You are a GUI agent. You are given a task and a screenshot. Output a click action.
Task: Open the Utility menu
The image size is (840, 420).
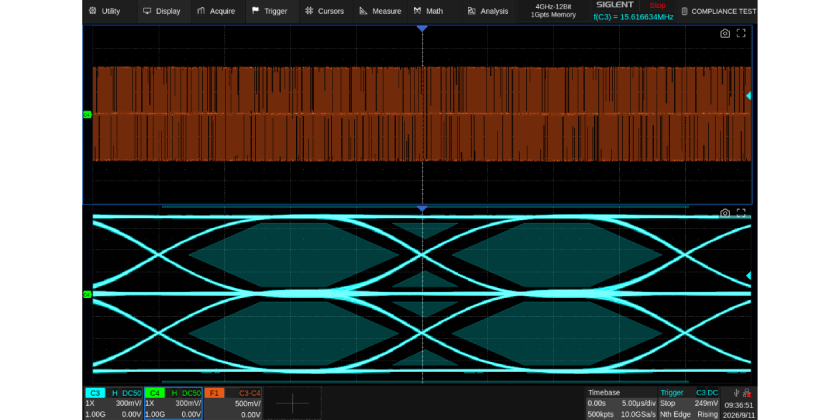point(104,11)
